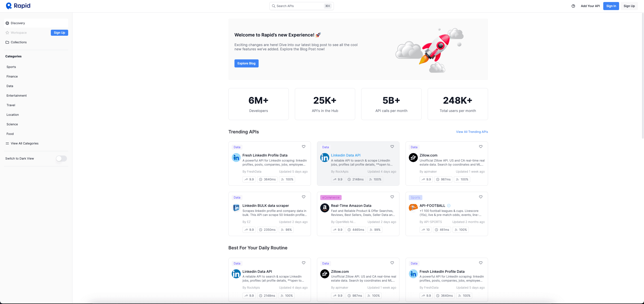Click the Zillow.com logo in Trending
Image resolution: width=644 pixels, height=304 pixels.
(x=413, y=158)
